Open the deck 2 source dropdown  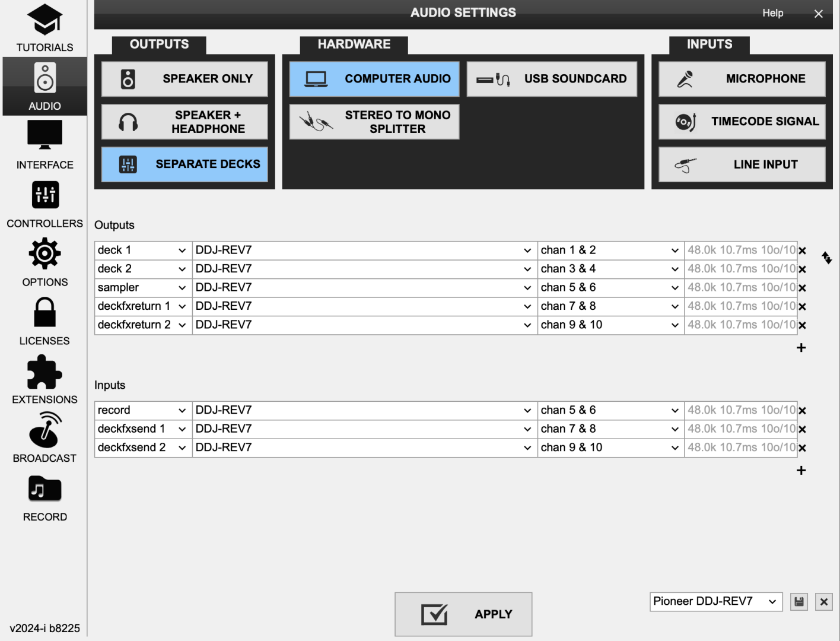tap(143, 269)
